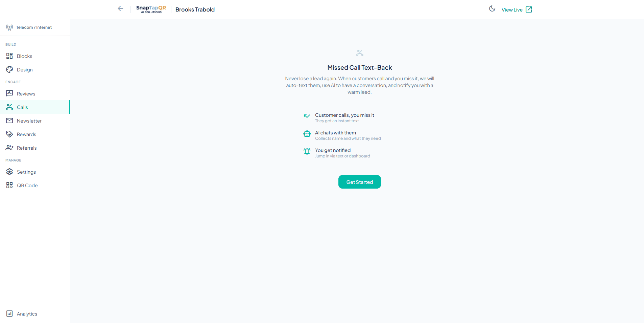The width and height of the screenshot is (644, 323).
Task: Click the Referrals people icon
Action: point(9,148)
